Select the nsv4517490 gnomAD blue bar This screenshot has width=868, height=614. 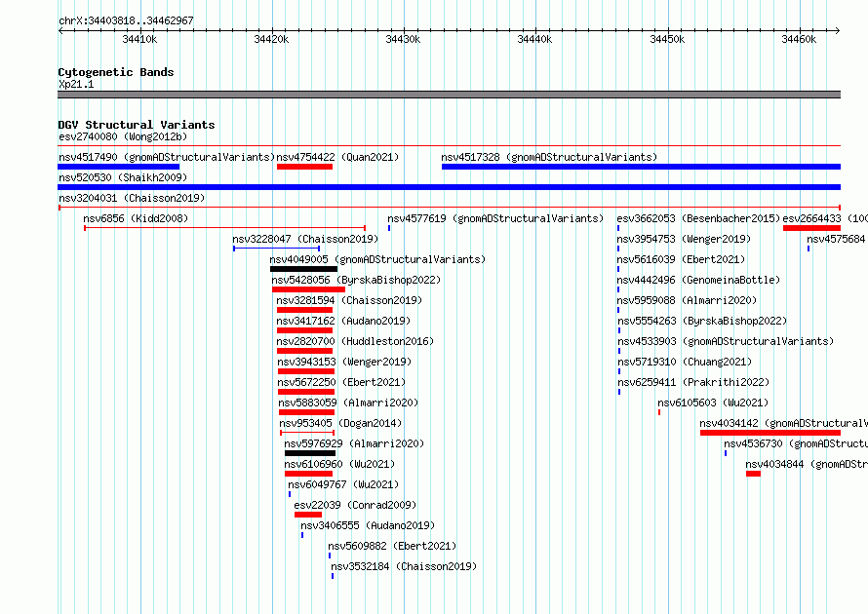pos(118,167)
